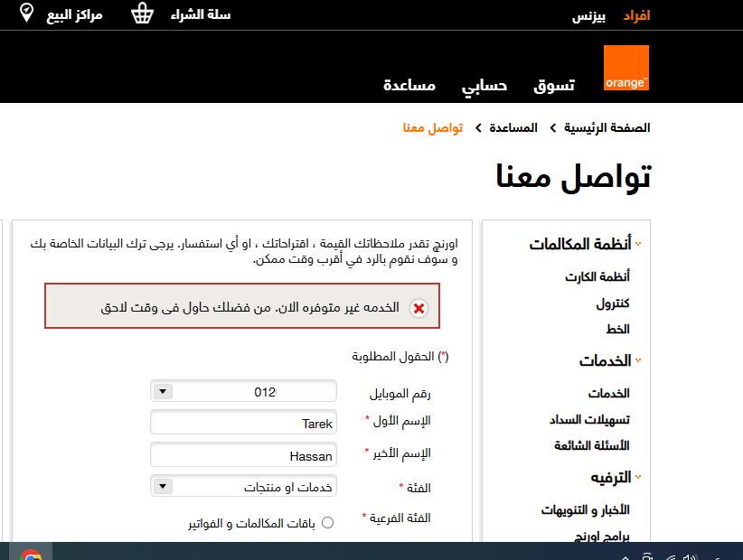Click the red error X icon
Image resolution: width=743 pixels, height=560 pixels.
coord(419,308)
